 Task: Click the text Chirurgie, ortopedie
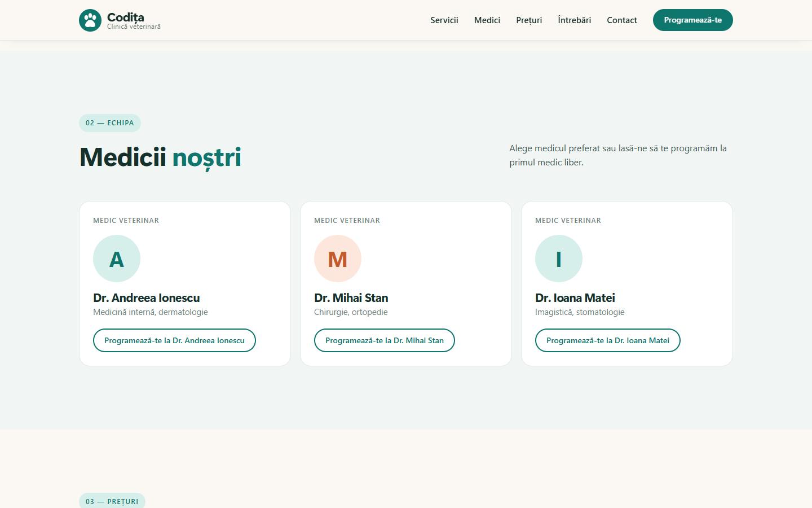351,312
